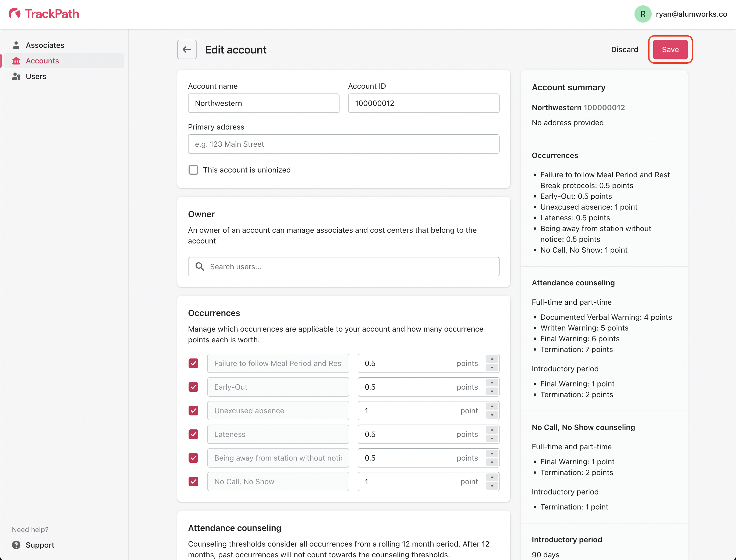Click the Account name field
This screenshot has height=560, width=736.
point(263,103)
